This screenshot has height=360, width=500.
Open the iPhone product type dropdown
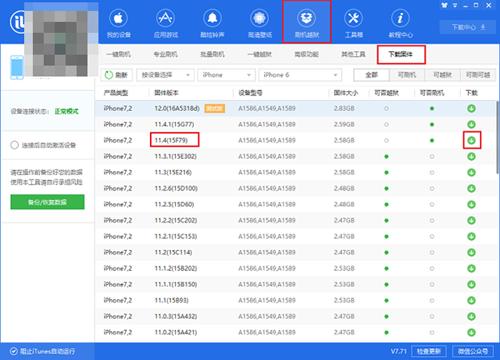pyautogui.click(x=226, y=75)
